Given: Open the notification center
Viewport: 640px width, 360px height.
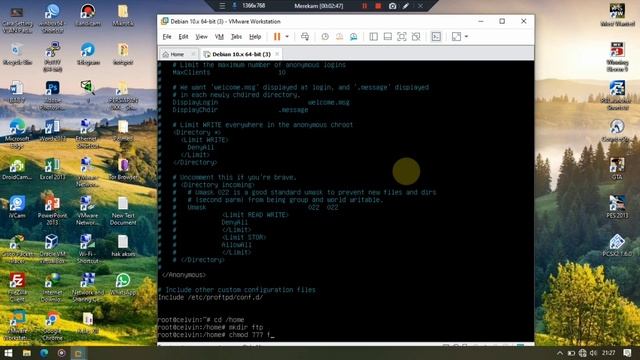Looking at the screenshot, I should pyautogui.click(x=627, y=353).
